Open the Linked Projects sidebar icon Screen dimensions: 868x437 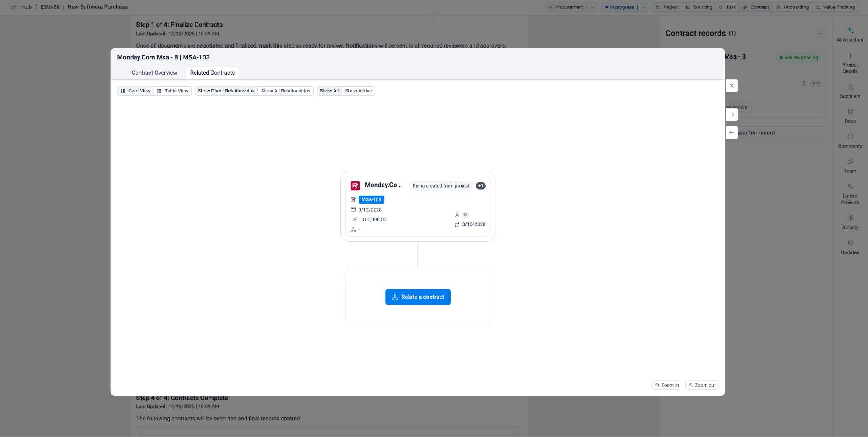[x=850, y=187]
